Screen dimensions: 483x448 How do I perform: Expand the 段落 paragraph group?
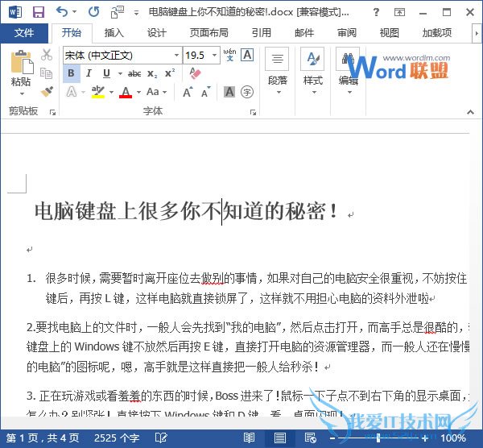(x=278, y=73)
